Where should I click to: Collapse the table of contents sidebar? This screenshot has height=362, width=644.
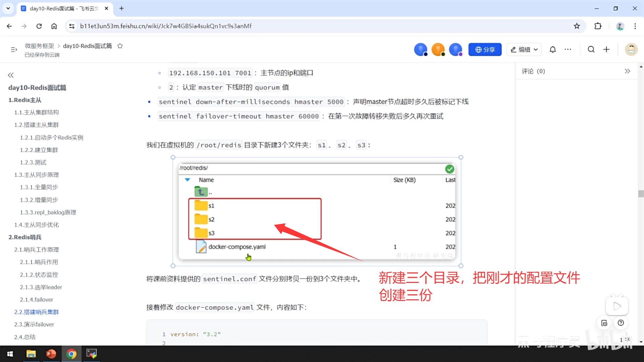[x=11, y=75]
